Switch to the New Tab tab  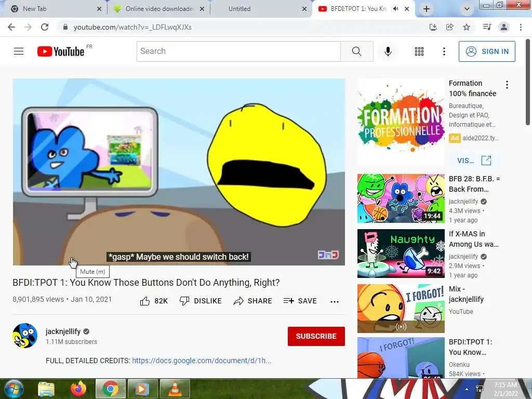(x=54, y=9)
